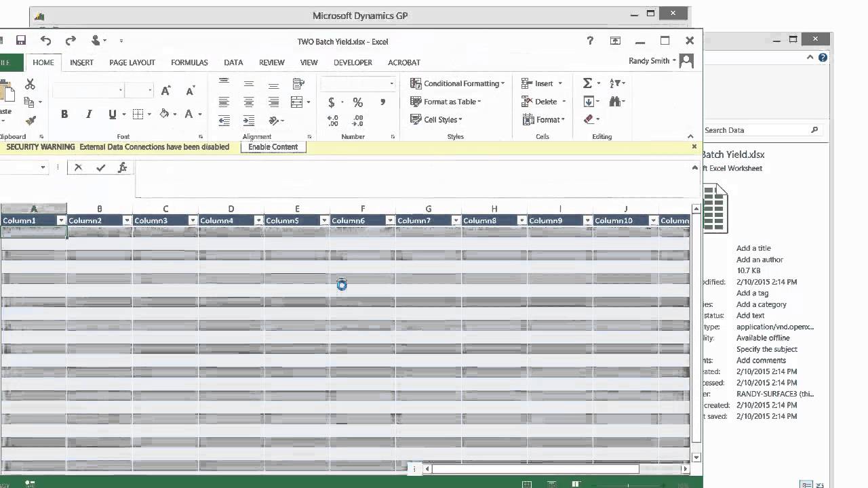Screen dimensions: 868x488
Task: Cut selection with the scissors icon
Action: (x=30, y=84)
